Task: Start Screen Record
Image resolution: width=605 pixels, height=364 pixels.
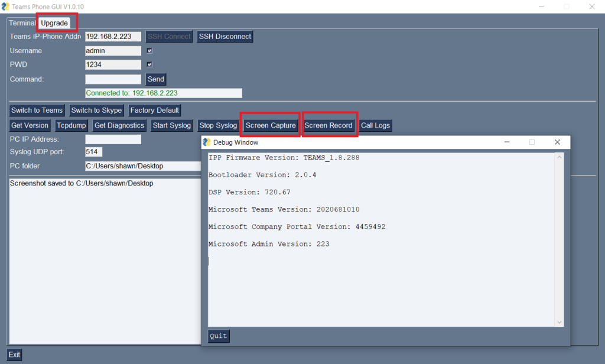Action: (328, 125)
